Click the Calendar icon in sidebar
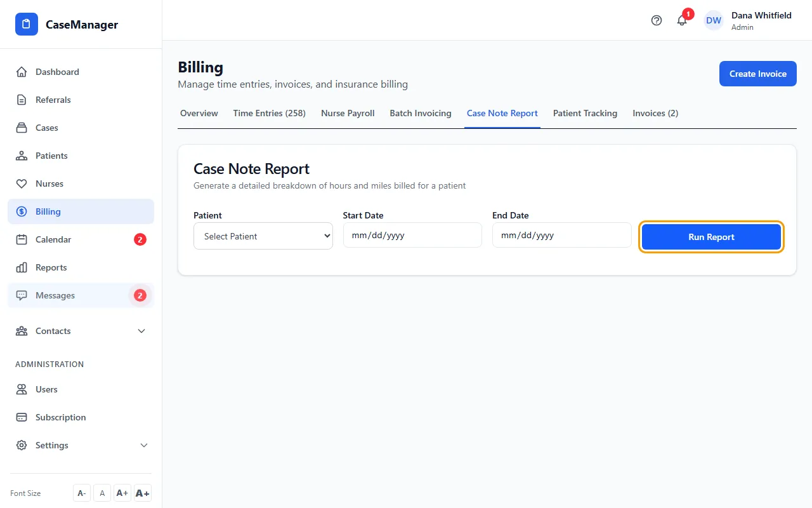This screenshot has height=508, width=812. (x=22, y=239)
